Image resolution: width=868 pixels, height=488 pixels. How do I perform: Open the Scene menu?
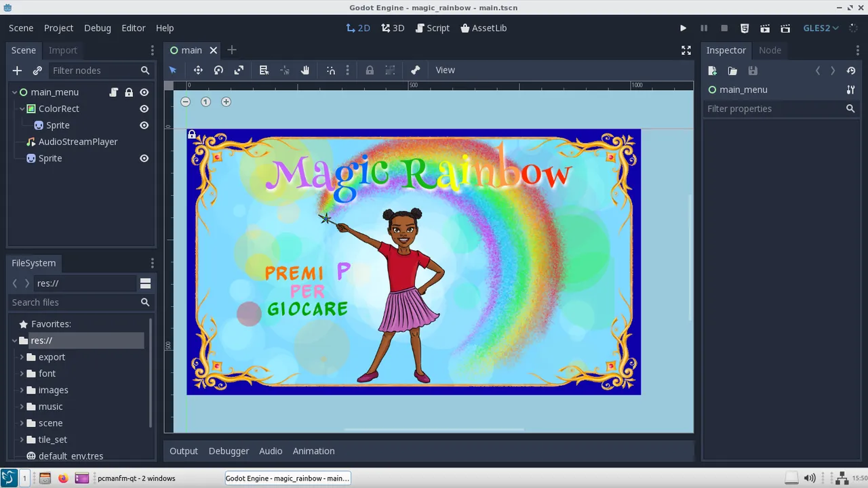click(21, 28)
